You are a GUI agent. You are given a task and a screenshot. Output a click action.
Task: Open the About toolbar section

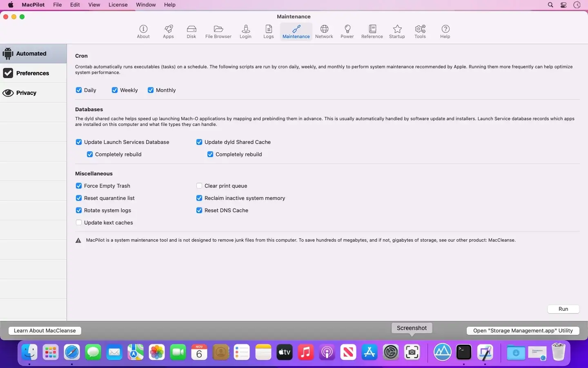coord(143,31)
